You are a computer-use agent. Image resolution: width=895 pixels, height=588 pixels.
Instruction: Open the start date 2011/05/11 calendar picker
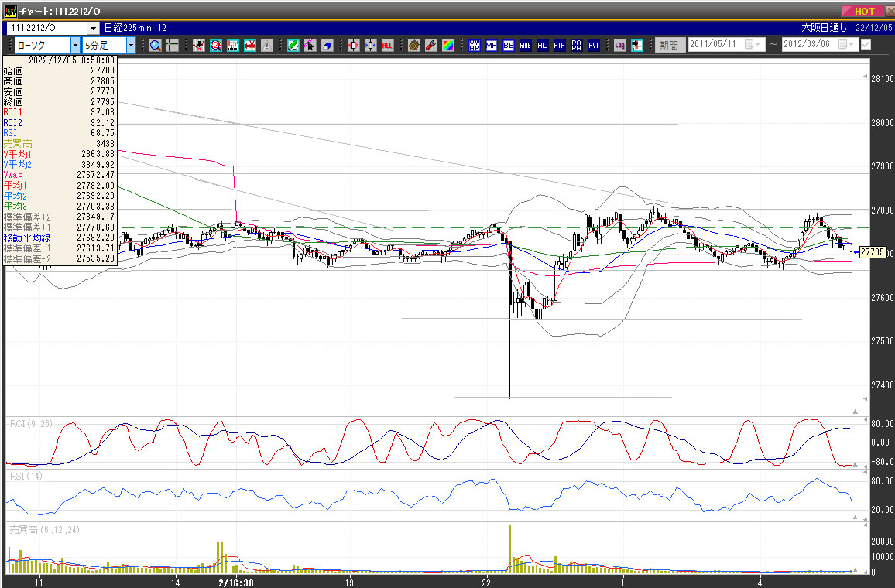point(753,44)
